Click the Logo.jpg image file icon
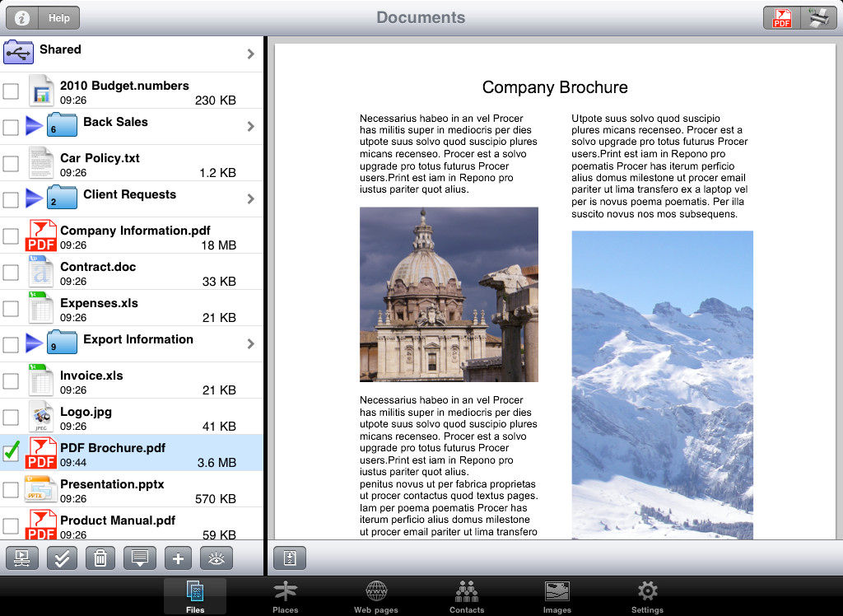The height and width of the screenshot is (616, 843). click(x=41, y=415)
